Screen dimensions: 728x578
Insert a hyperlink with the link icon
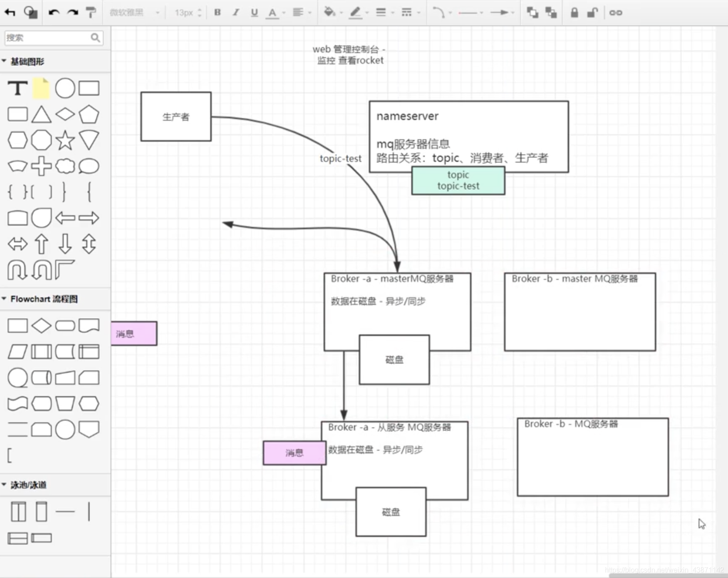[615, 13]
